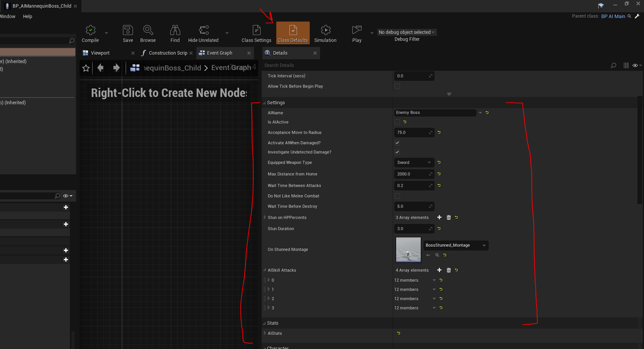The height and width of the screenshot is (349, 644).
Task: Enable the Is AIActive checkbox
Action: tap(397, 122)
